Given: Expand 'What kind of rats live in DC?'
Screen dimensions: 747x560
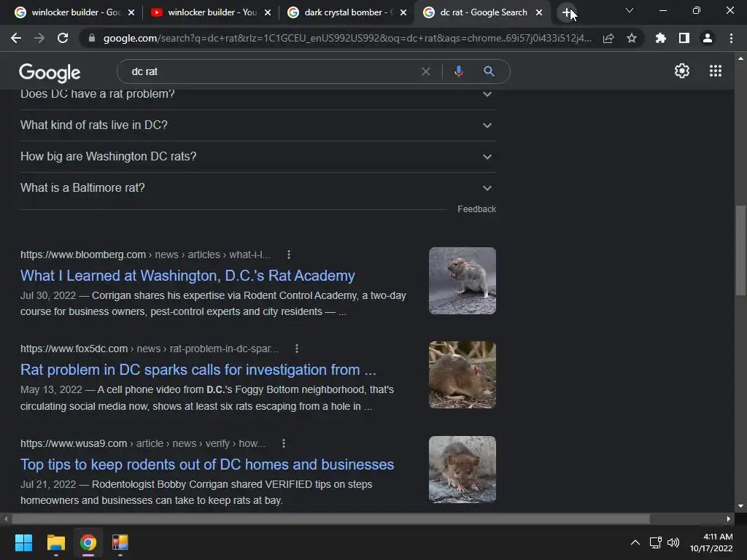Looking at the screenshot, I should click(x=258, y=125).
